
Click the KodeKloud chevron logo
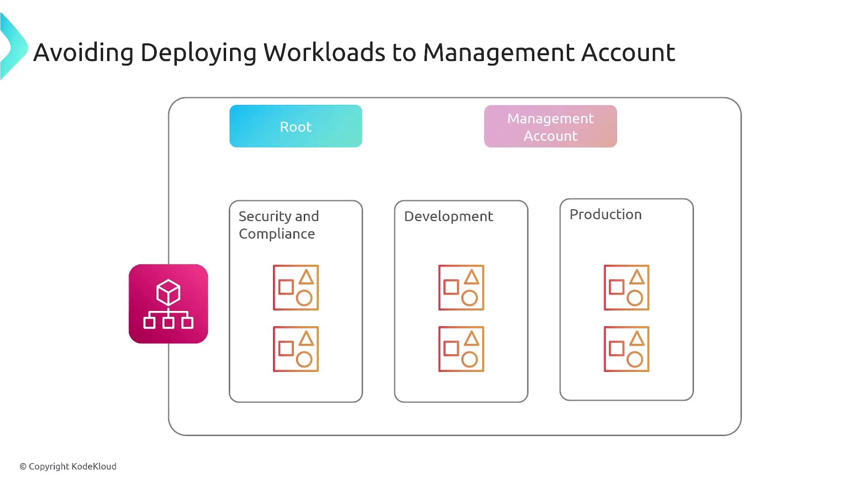pos(14,47)
